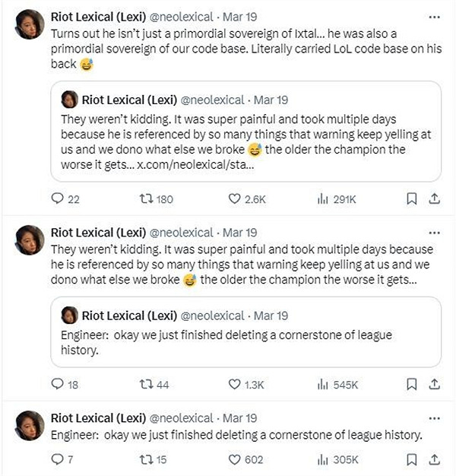456x476 pixels.
Task: Retweet the tweet with 180 reposts
Action: [x=146, y=199]
